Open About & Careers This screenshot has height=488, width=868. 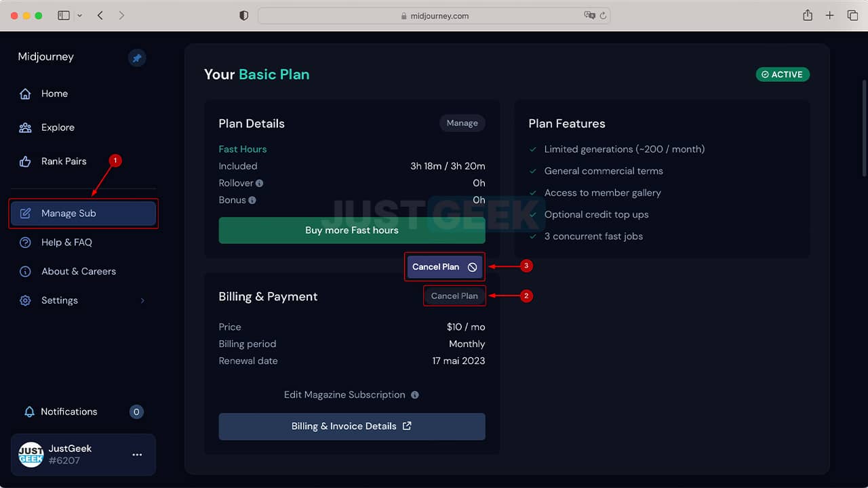pos(79,271)
